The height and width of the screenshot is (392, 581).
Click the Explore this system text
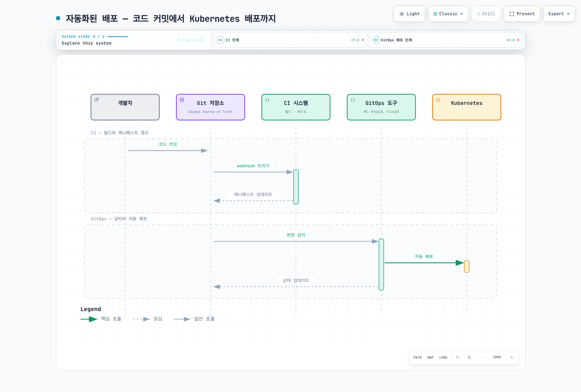86,43
